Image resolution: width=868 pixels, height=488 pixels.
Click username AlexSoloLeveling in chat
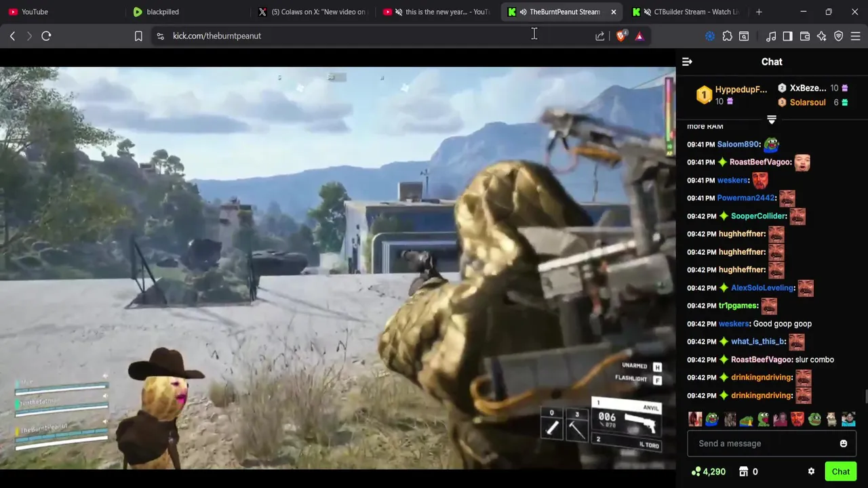762,288
